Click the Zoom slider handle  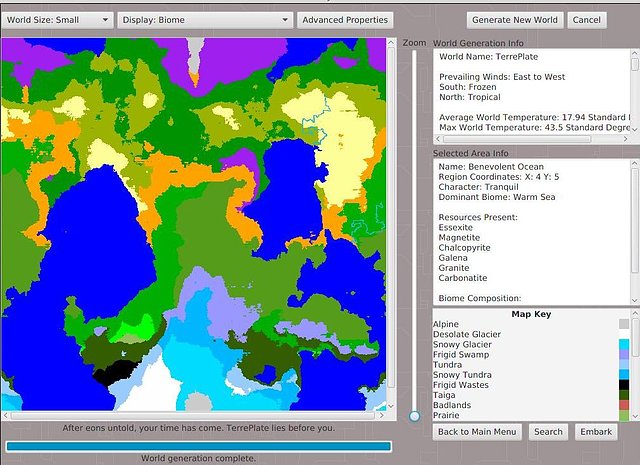pos(415,415)
